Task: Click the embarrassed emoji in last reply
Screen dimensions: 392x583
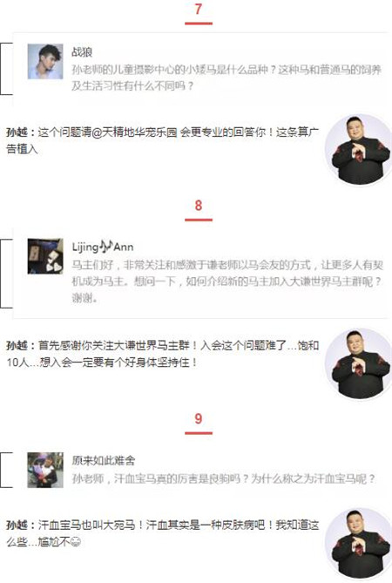Action: pos(76,542)
